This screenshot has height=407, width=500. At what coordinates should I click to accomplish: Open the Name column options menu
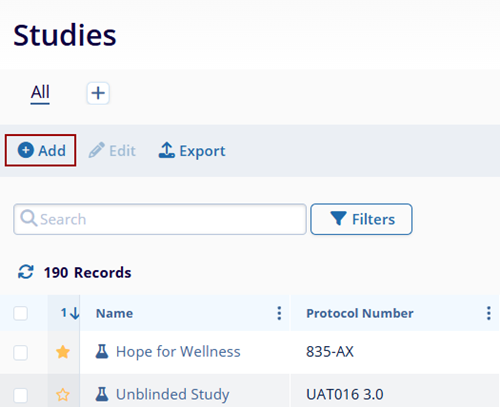coord(279,313)
